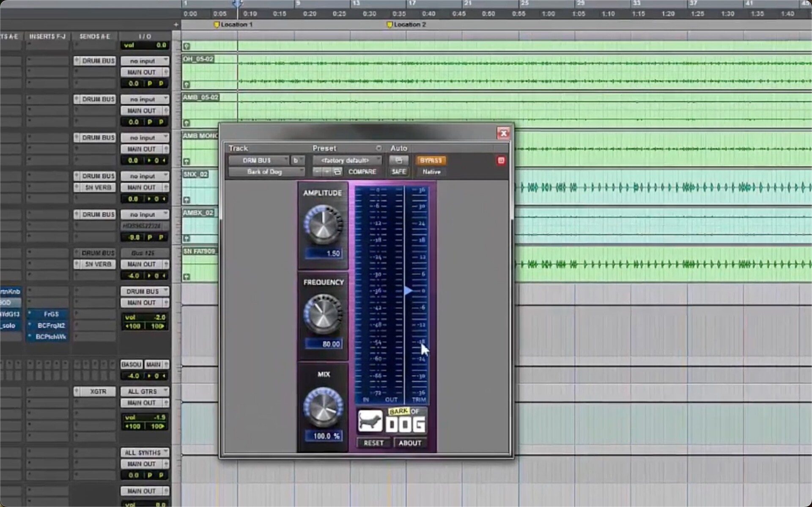Open DRM BUS track selector dropdown
This screenshot has width=812, height=507.
[259, 160]
